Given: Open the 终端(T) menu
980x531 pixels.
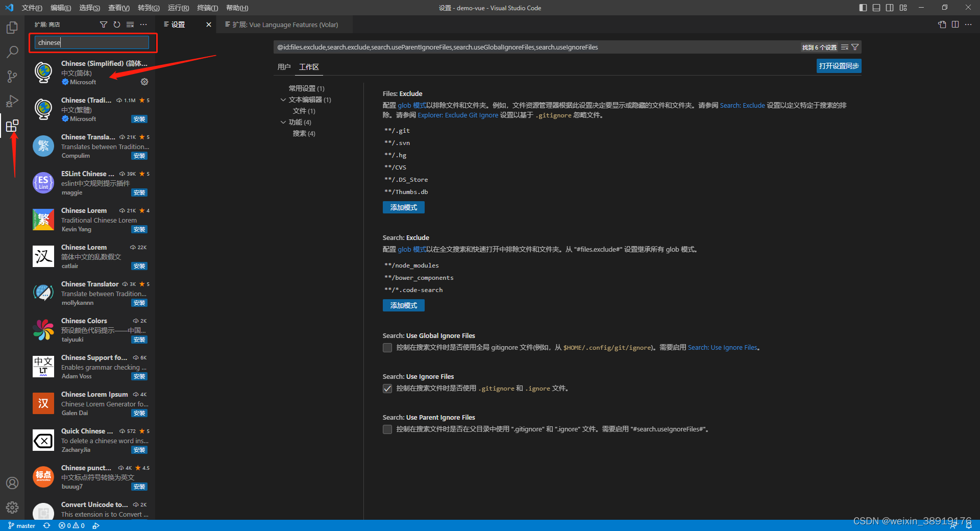Looking at the screenshot, I should 207,8.
